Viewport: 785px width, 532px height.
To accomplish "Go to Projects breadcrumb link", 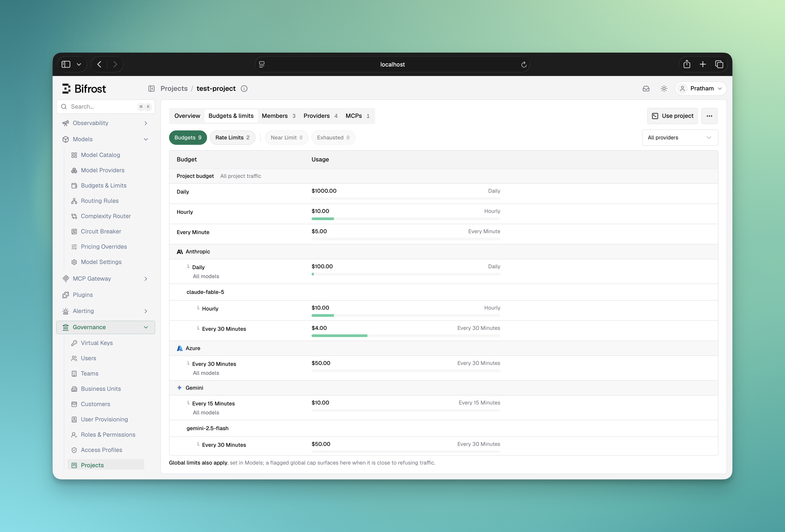I will [174, 89].
